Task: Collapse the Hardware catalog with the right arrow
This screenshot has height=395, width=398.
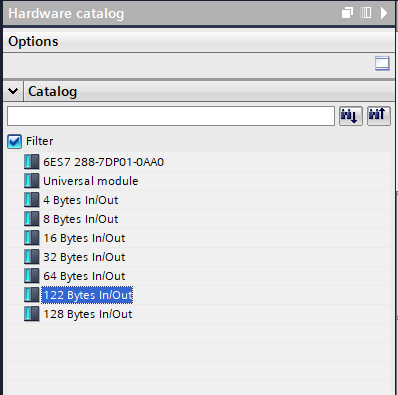Action: [x=384, y=13]
